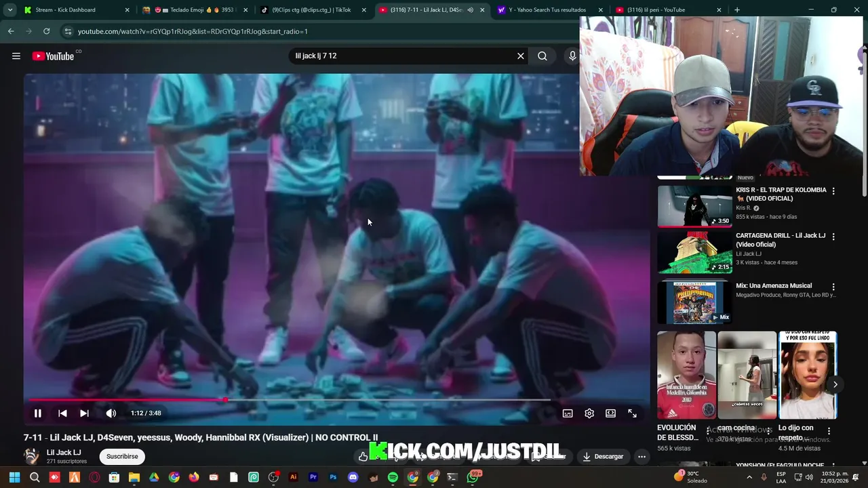This screenshot has width=868, height=488.
Task: Close the Kick Dashboard tab
Action: coord(127,10)
